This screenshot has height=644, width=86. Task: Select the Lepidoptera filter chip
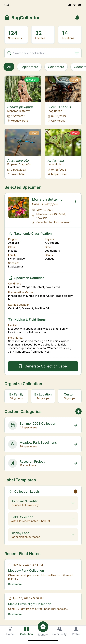tap(29, 67)
